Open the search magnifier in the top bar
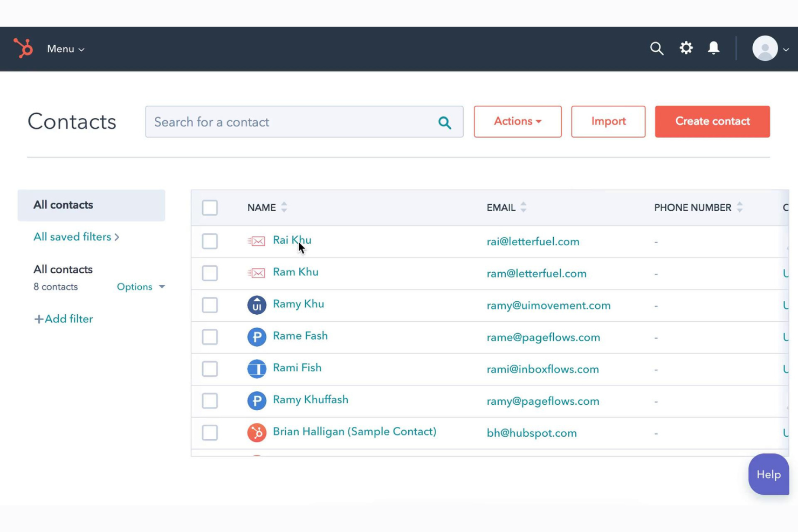The height and width of the screenshot is (532, 798). (657, 48)
